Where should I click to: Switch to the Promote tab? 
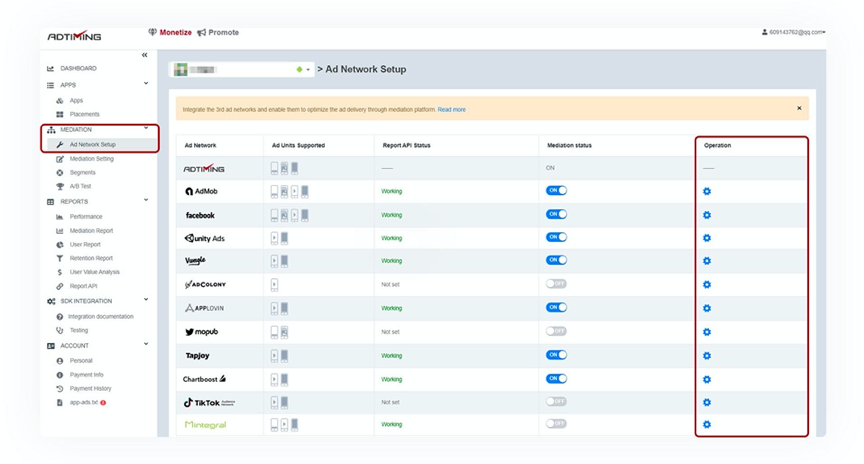tap(218, 32)
